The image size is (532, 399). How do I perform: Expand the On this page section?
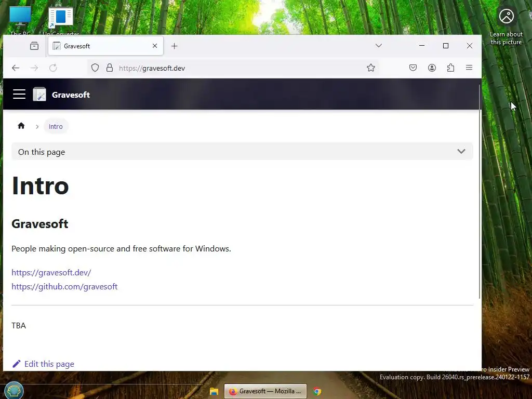[242, 152]
